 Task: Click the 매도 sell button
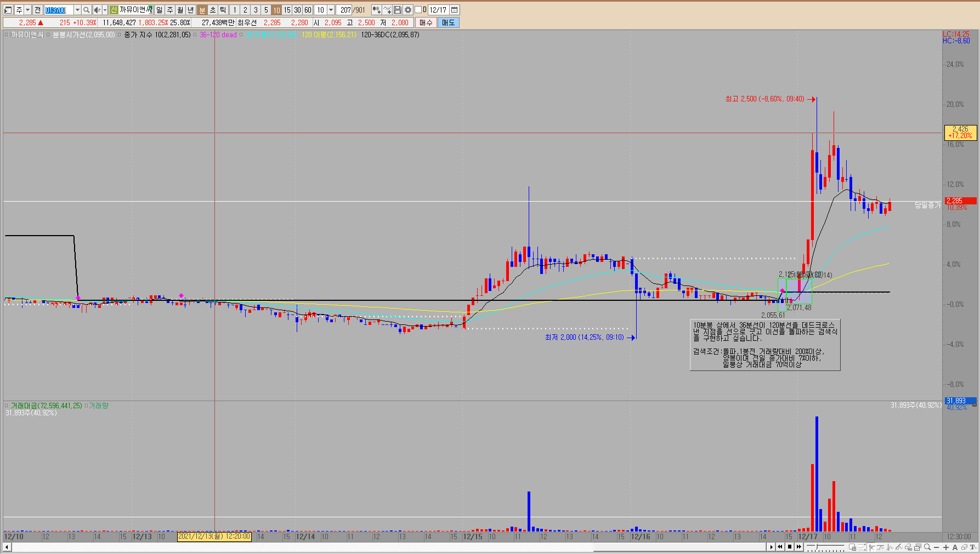tap(448, 22)
